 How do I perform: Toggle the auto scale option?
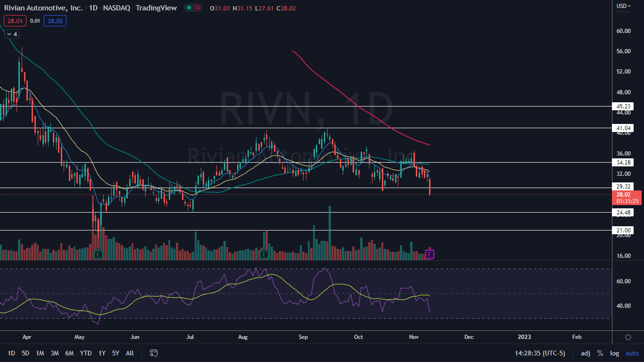[632, 353]
